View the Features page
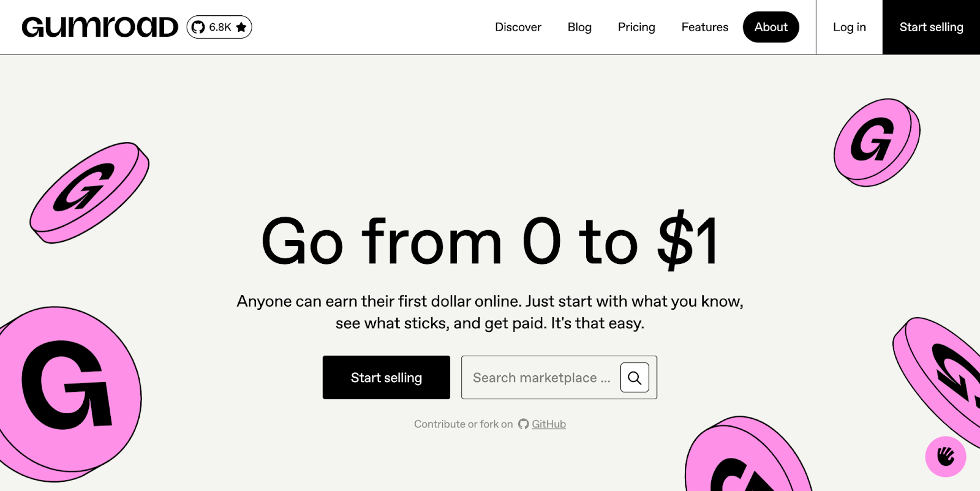The height and width of the screenshot is (491, 980). coord(704,27)
